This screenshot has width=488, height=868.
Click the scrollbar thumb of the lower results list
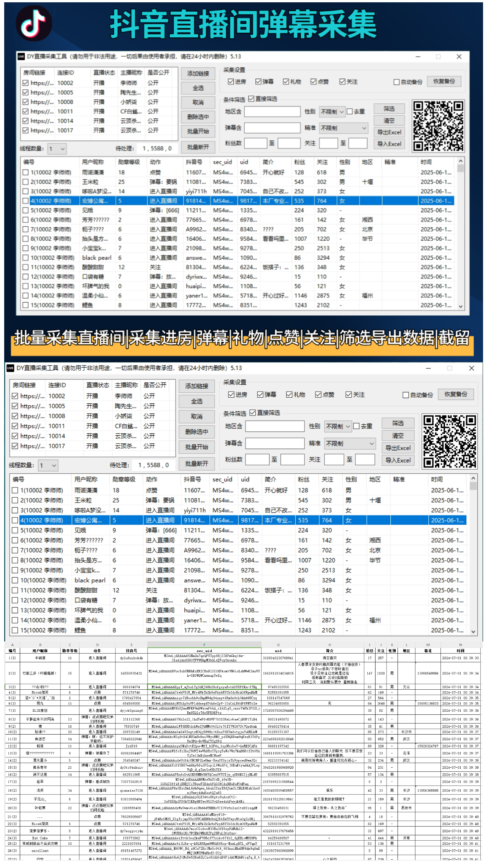[473, 486]
